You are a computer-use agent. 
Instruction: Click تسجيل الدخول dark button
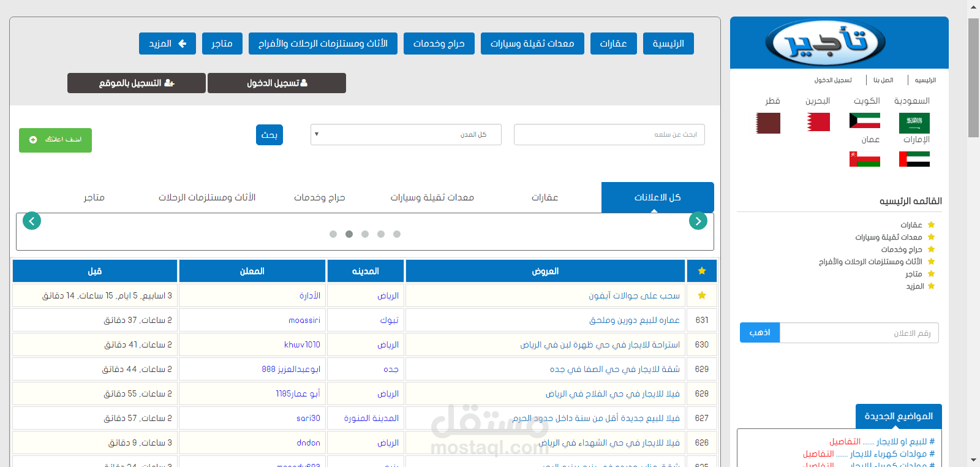[277, 83]
